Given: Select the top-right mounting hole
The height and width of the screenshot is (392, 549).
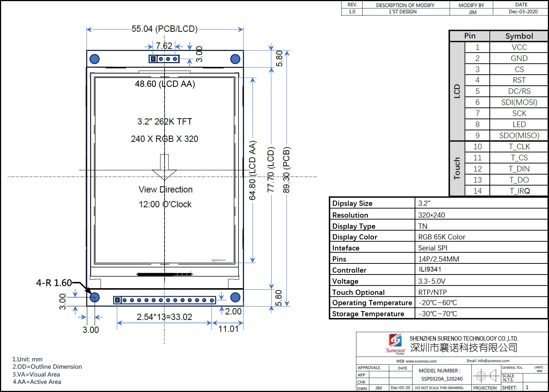Looking at the screenshot, I should point(235,59).
